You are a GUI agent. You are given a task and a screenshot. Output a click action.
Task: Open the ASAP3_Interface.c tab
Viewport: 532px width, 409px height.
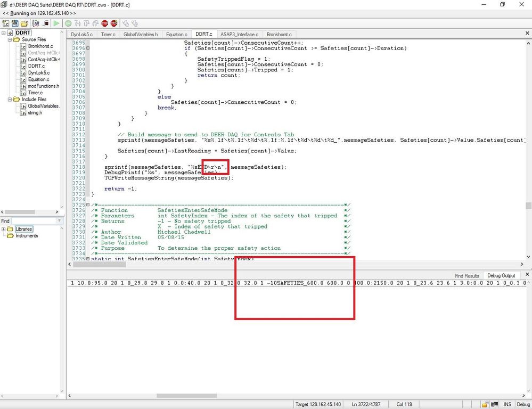(x=239, y=35)
